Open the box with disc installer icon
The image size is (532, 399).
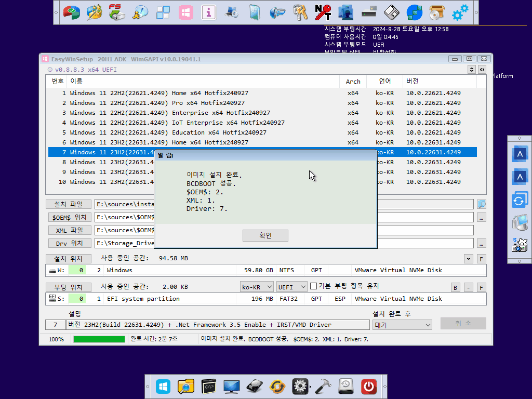pos(437,12)
